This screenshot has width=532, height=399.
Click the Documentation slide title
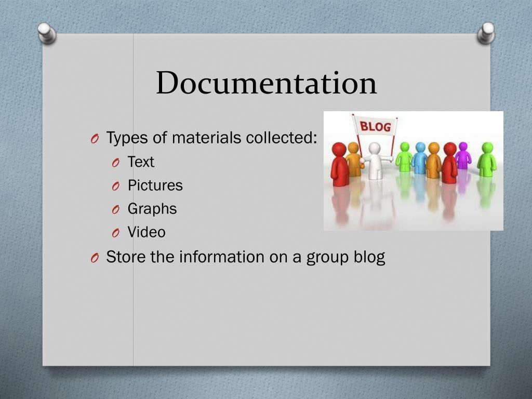click(x=267, y=83)
